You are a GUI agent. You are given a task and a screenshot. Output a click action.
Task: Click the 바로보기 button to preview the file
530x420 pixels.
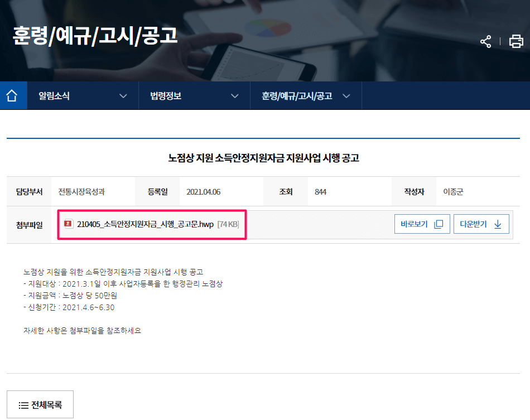point(422,224)
